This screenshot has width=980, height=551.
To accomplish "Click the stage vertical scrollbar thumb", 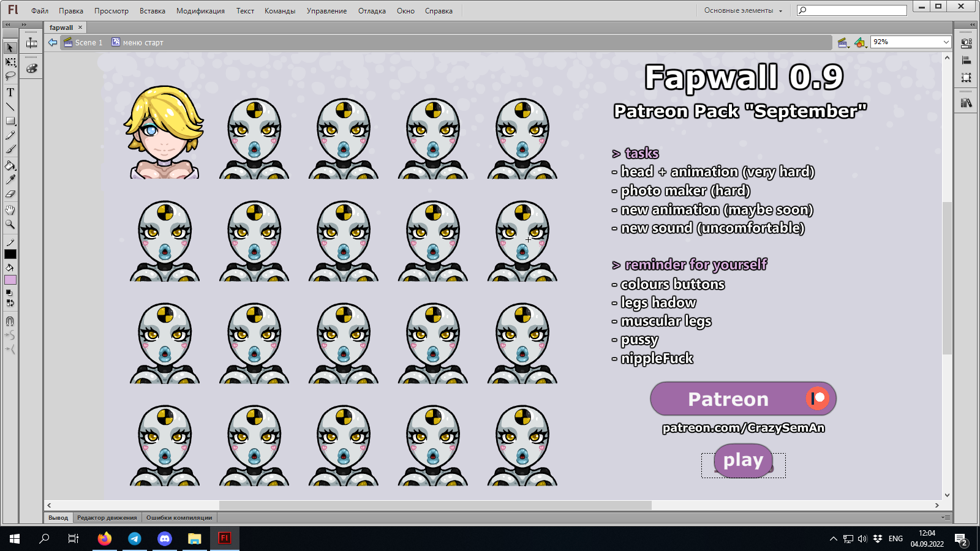I will pyautogui.click(x=947, y=278).
